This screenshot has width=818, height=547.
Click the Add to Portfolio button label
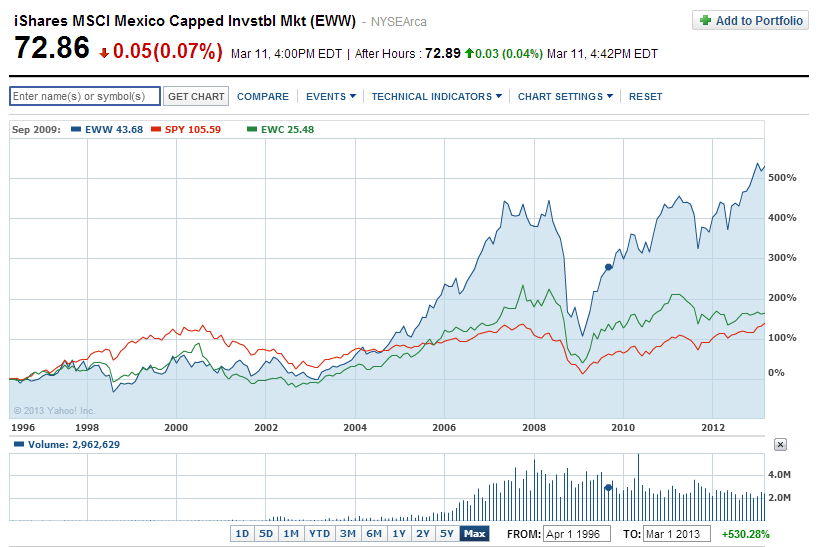759,21
